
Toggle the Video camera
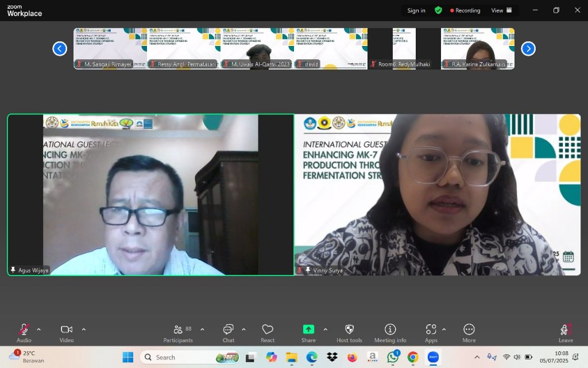67,332
